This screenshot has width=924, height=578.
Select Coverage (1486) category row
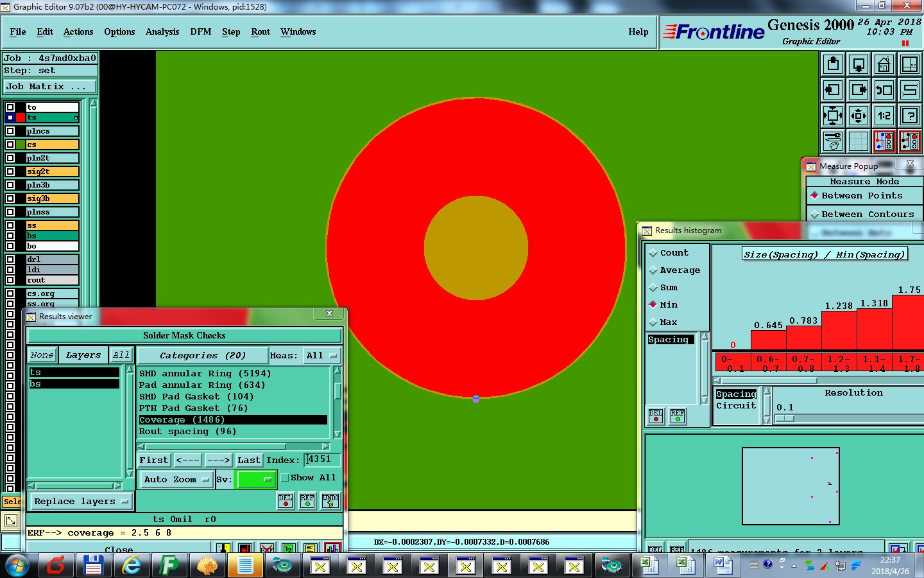click(x=234, y=420)
